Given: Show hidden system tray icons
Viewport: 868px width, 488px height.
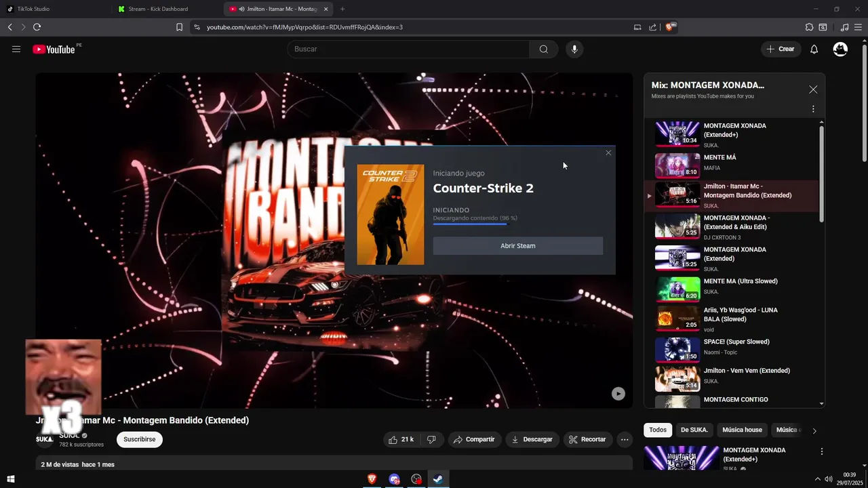Looking at the screenshot, I should click(x=817, y=479).
